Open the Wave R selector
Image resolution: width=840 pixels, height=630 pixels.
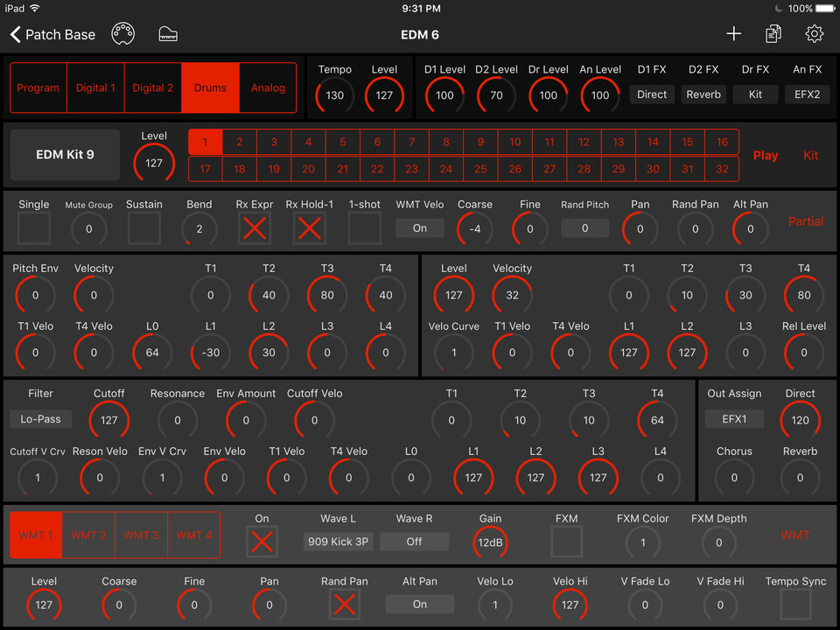pos(414,542)
